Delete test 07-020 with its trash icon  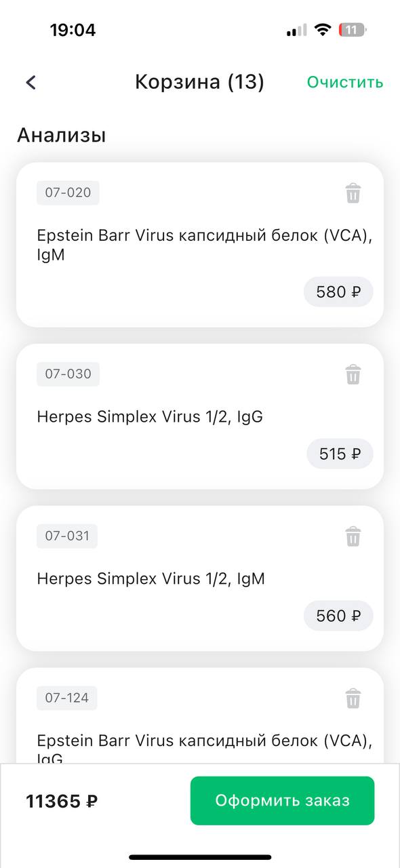(353, 193)
